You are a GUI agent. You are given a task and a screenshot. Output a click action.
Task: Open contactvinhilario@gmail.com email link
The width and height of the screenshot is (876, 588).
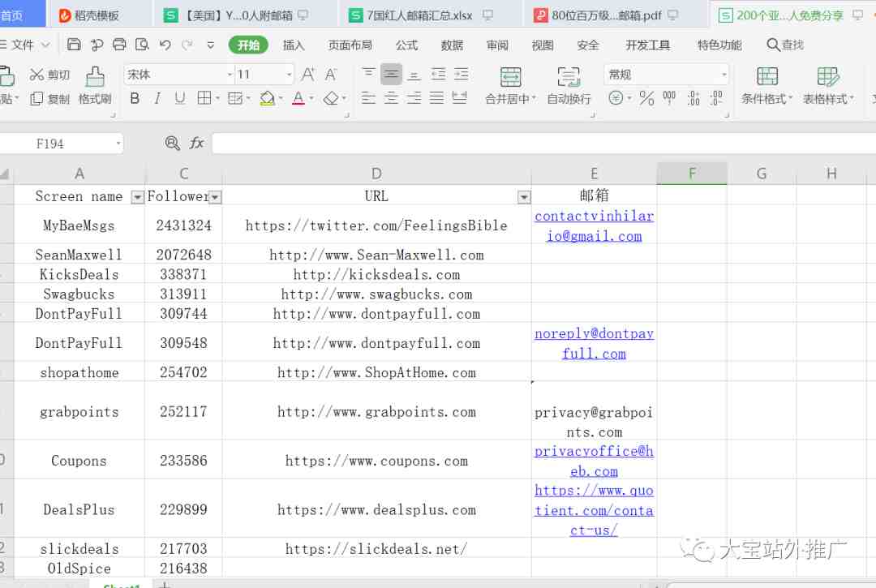[594, 225]
